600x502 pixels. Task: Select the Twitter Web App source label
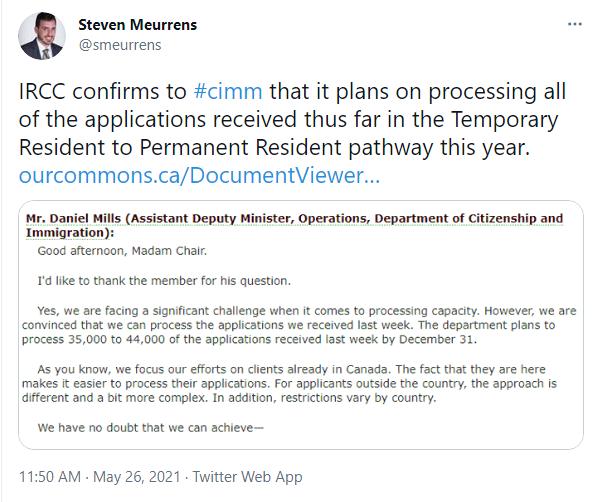tap(252, 474)
